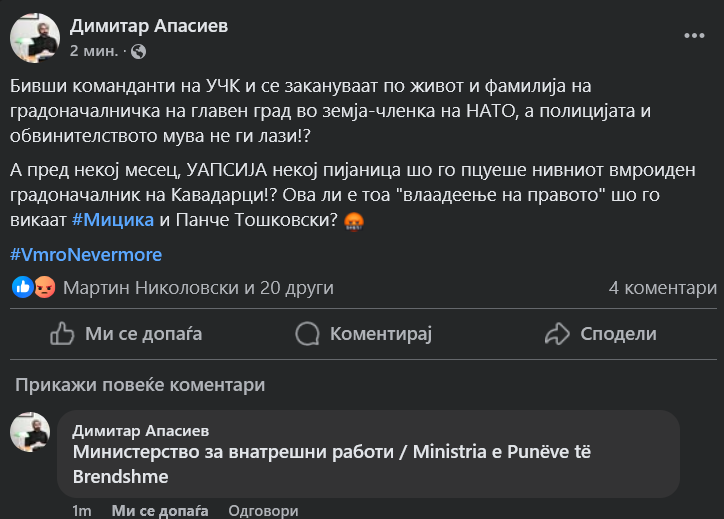Open the three-dots post options menu
The image size is (724, 519).
[694, 35]
